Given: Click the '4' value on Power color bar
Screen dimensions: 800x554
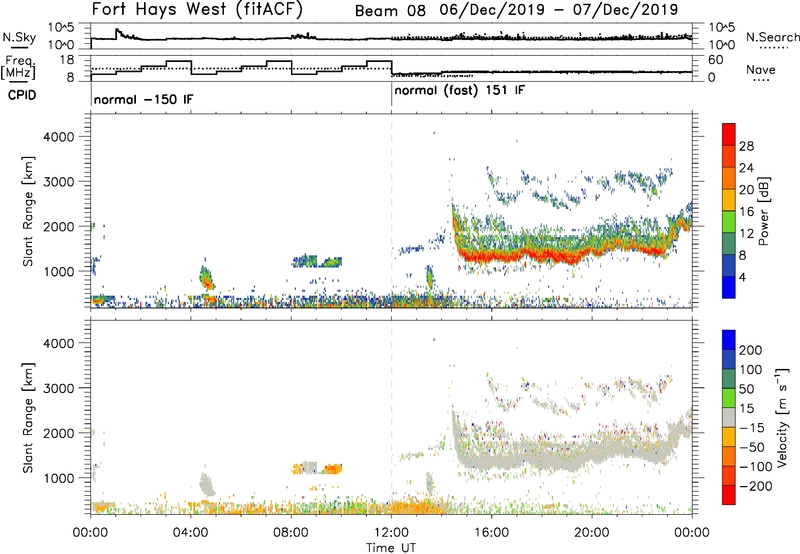Looking at the screenshot, I should tap(743, 278).
